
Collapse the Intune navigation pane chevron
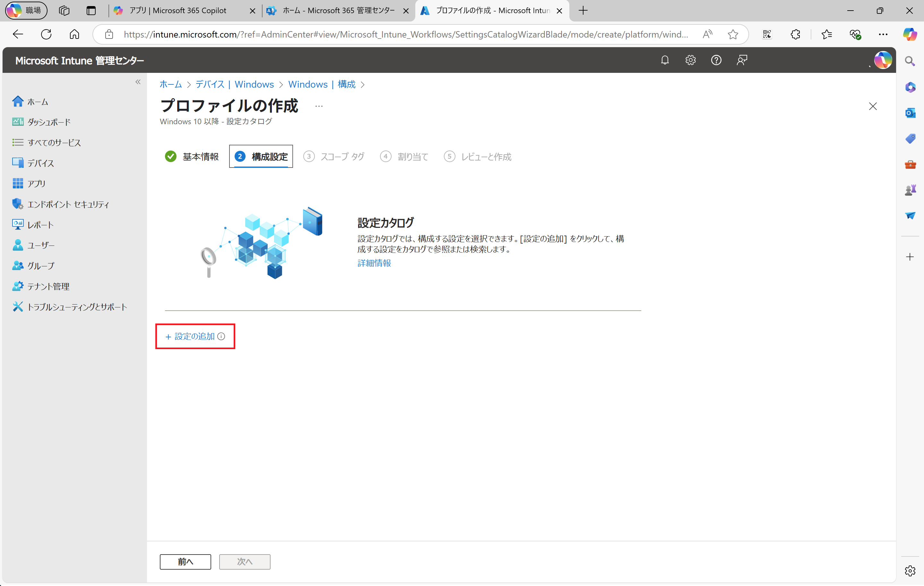[138, 82]
